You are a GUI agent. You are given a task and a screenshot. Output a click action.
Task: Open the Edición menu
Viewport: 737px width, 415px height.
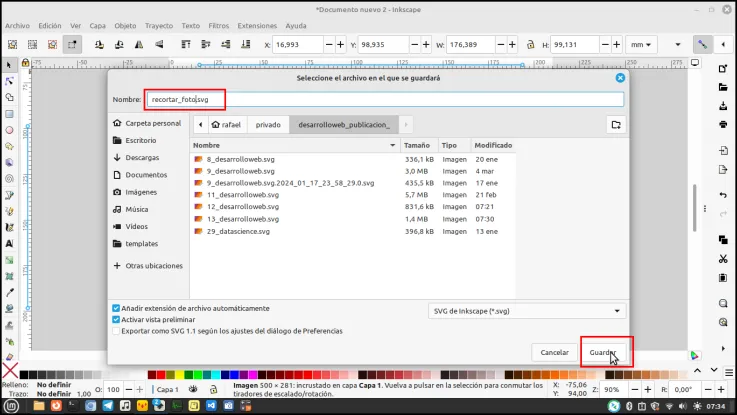pos(50,26)
